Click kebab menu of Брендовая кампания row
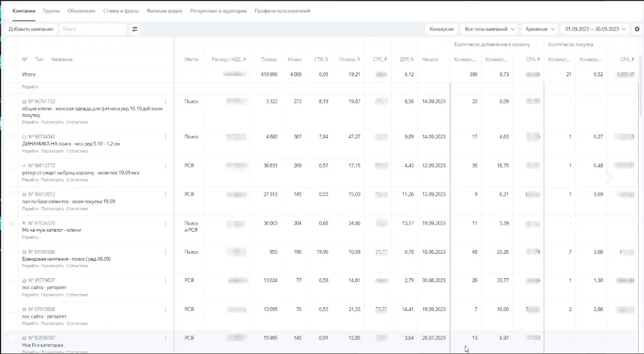The height and width of the screenshot is (354, 644). [x=166, y=252]
